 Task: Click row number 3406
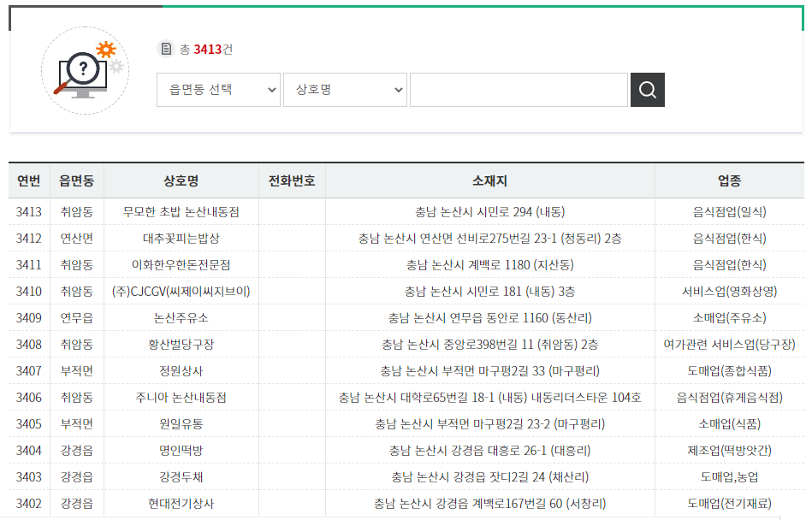(x=29, y=398)
